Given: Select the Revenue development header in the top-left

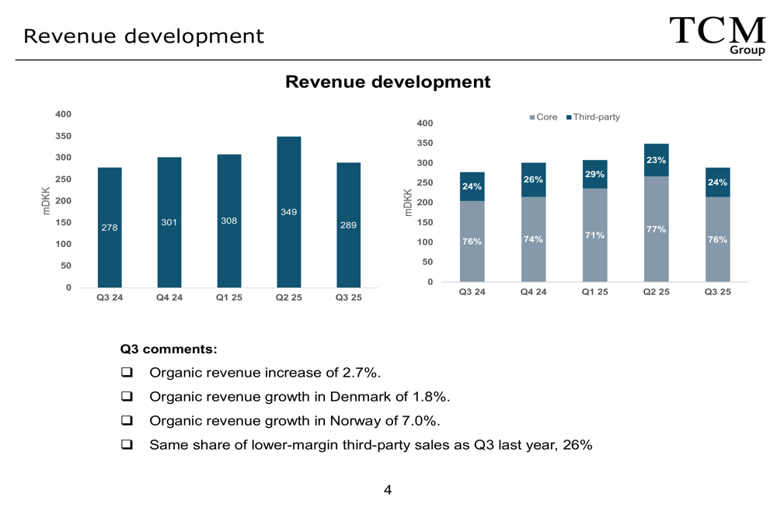Looking at the screenshot, I should [x=144, y=36].
